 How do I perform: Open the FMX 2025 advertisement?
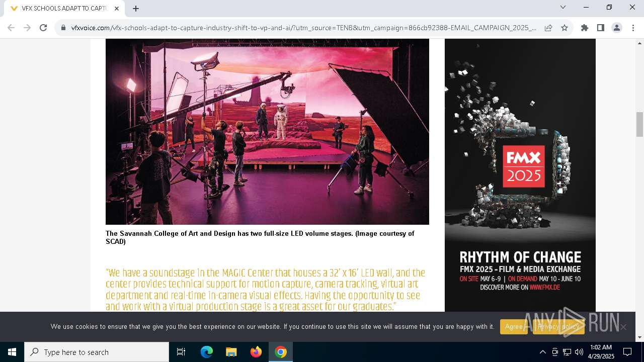pyautogui.click(x=520, y=175)
